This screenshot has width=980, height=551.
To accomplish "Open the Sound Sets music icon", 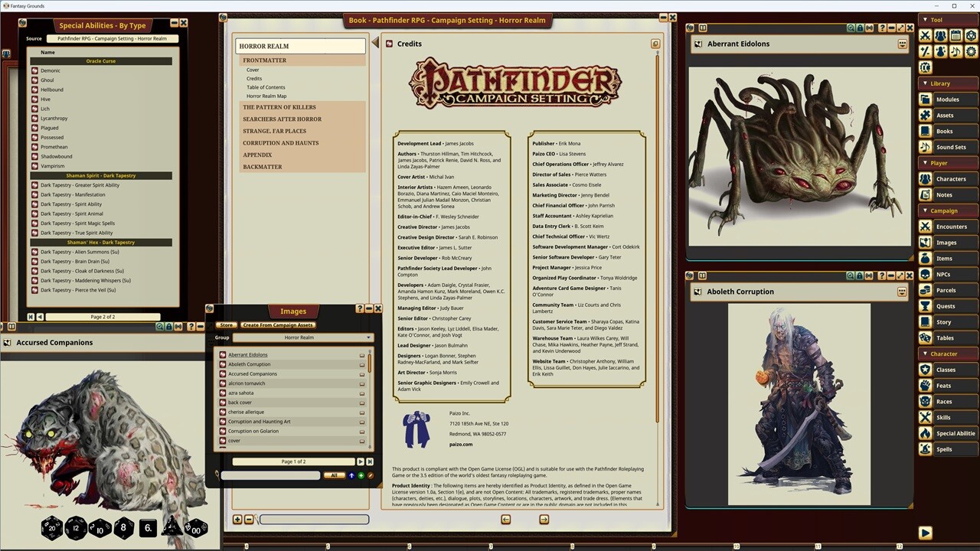I will [x=926, y=147].
